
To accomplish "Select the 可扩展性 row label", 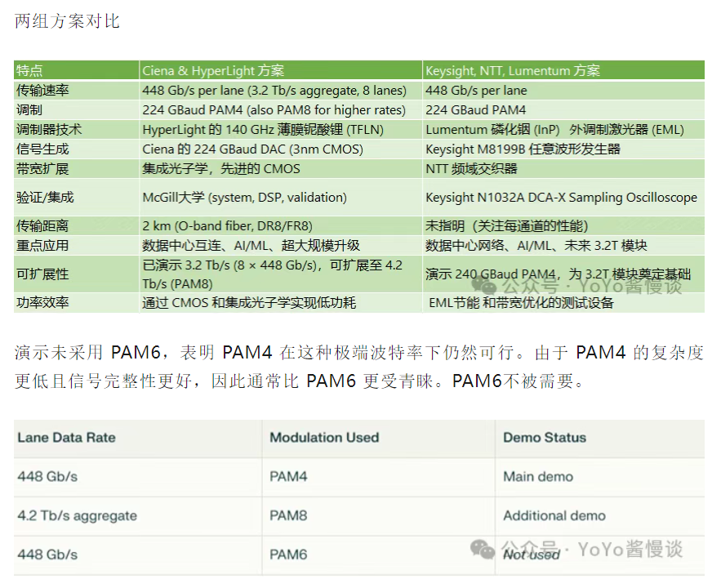I will click(42, 274).
